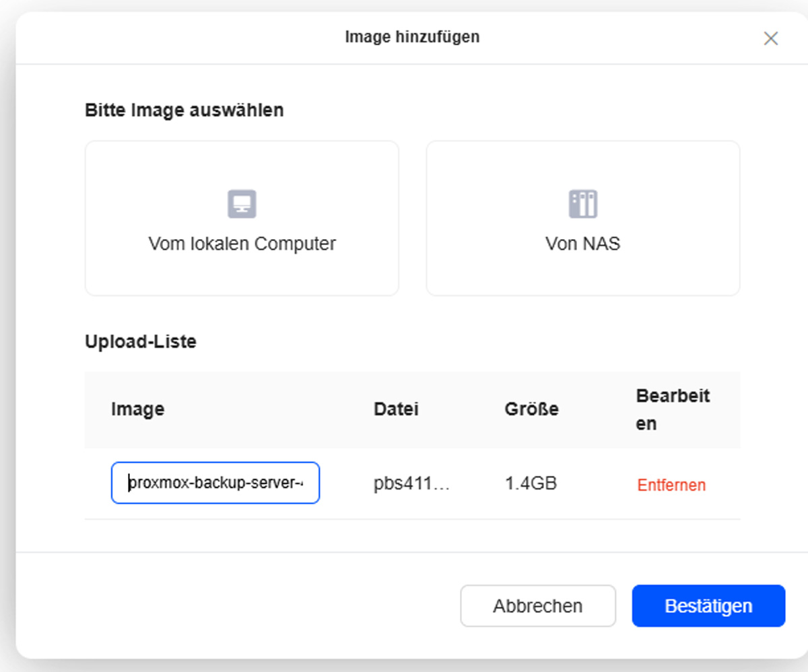Click the 'Image hinzufügen' dialog title
Image resolution: width=808 pixels, height=672 pixels.
412,36
